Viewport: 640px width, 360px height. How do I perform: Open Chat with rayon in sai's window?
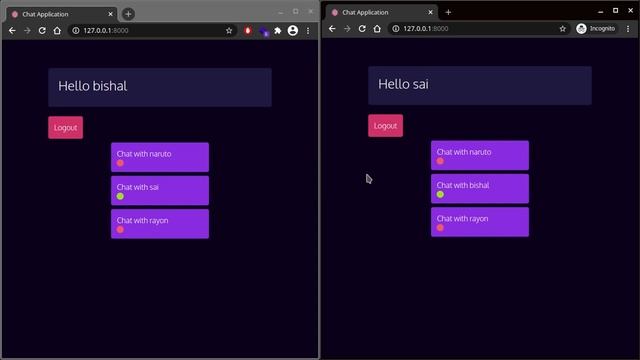click(x=480, y=222)
